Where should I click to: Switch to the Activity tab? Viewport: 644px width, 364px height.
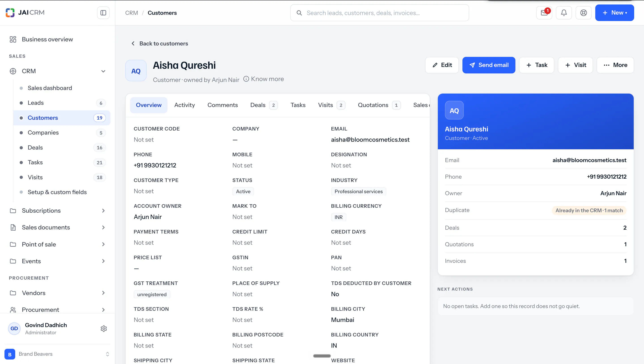(184, 105)
